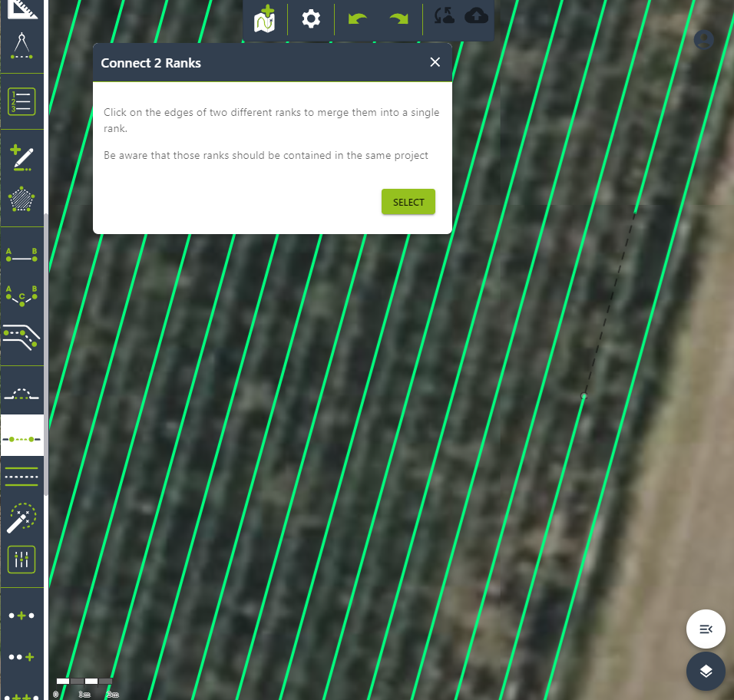Select the dashed line between ranks tool
Screen dimensions: 734x700
click(21, 476)
